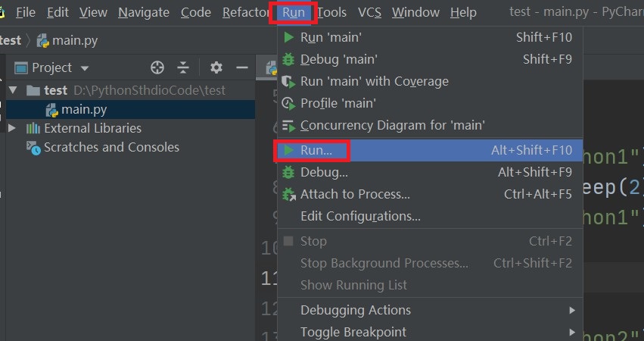Viewport: 644px width, 341px height.
Task: Collapse the test project folder
Action: [13, 90]
